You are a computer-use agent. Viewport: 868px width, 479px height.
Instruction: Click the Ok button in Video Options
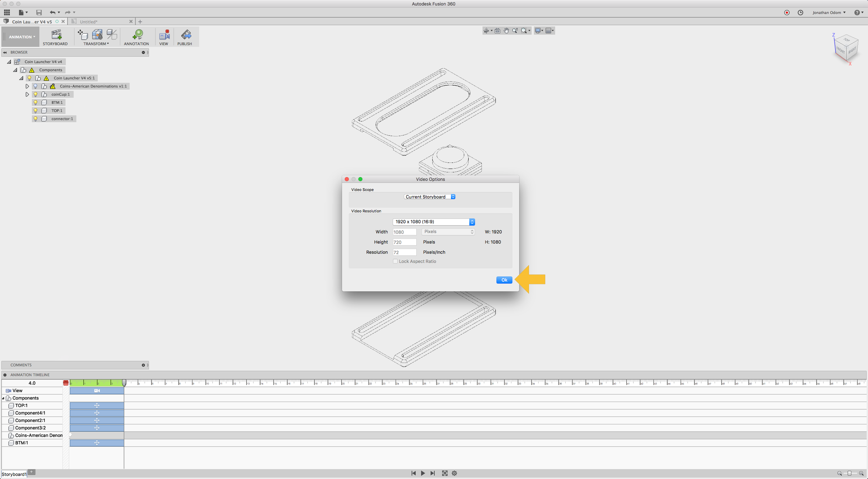tap(504, 280)
